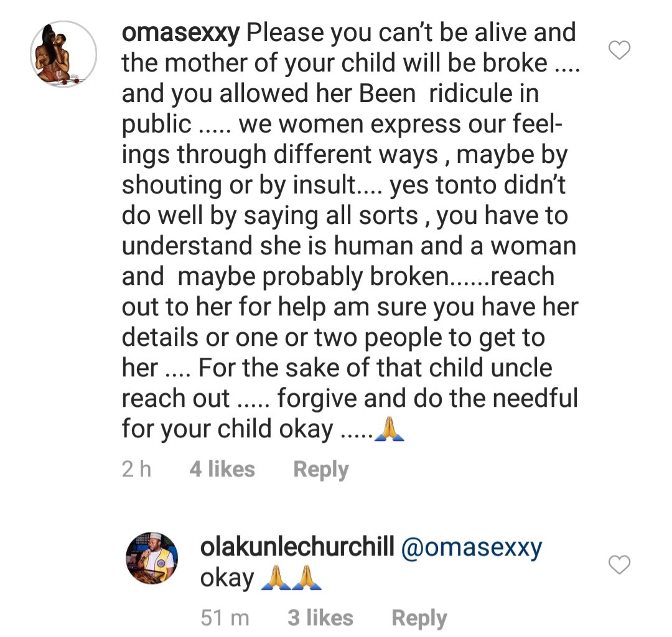
Task: Tap the word okay in olakunlechurchill's reply
Action: point(227,579)
